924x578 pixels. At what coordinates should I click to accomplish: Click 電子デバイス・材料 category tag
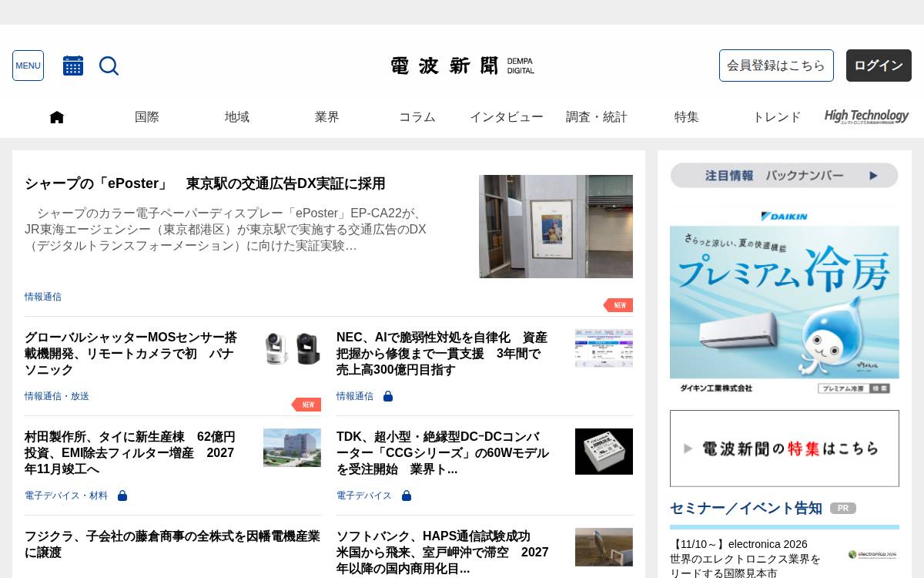pyautogui.click(x=66, y=496)
